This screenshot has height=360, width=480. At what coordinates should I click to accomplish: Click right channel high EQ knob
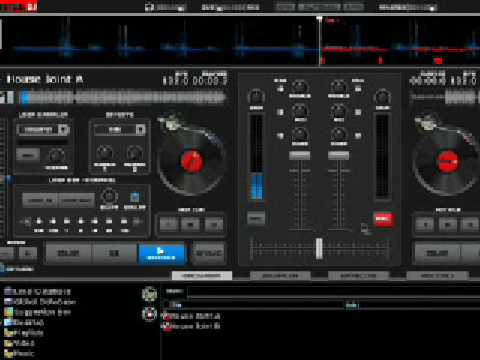tap(338, 86)
